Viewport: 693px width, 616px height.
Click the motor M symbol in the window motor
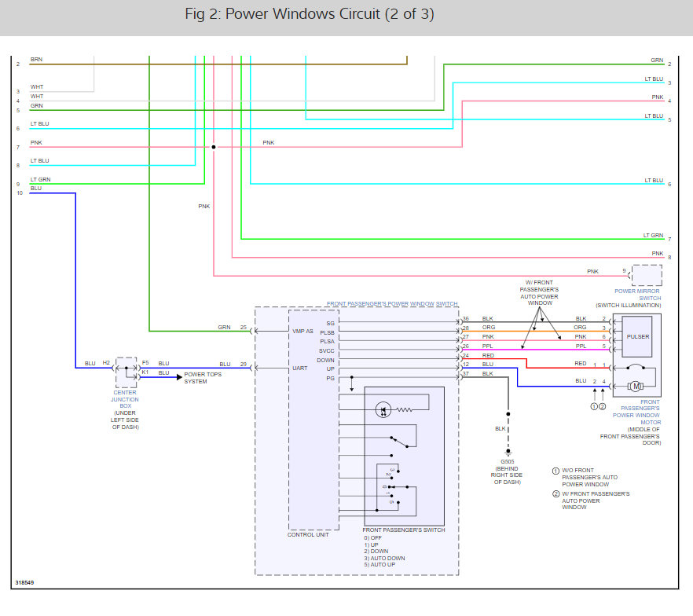click(636, 387)
